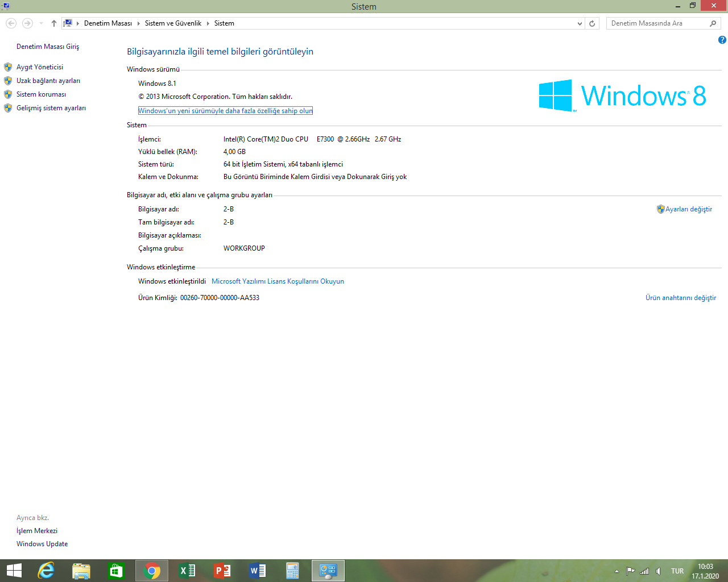This screenshot has width=728, height=582.
Task: Click the Windows 8.1 version text
Action: pyautogui.click(x=157, y=84)
